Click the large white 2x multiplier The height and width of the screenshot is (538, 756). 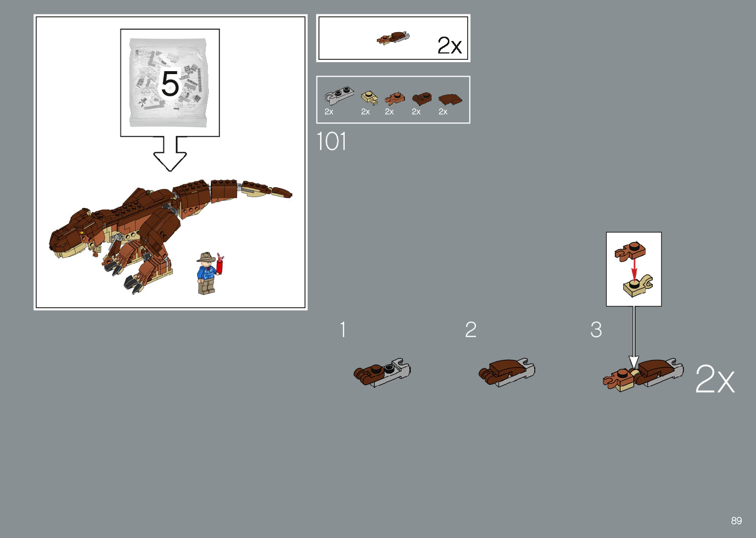pyautogui.click(x=715, y=379)
